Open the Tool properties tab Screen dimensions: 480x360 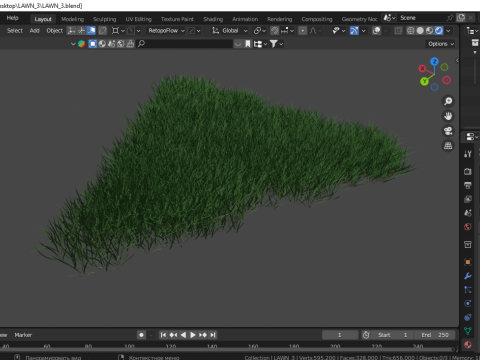click(x=468, y=154)
